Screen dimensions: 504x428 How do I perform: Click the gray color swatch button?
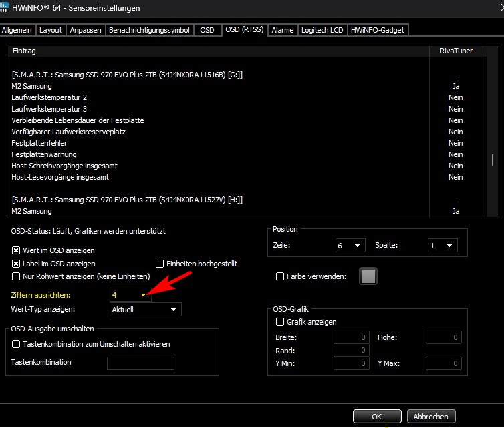point(368,276)
